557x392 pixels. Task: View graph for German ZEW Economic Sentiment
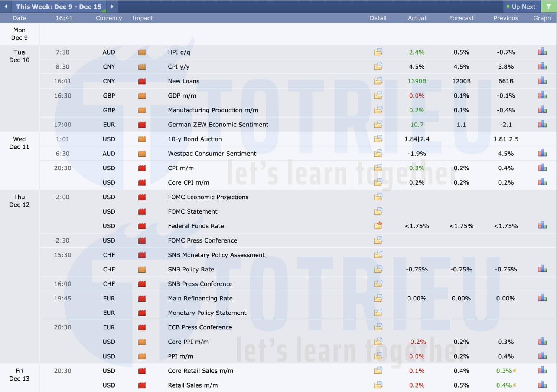point(542,124)
